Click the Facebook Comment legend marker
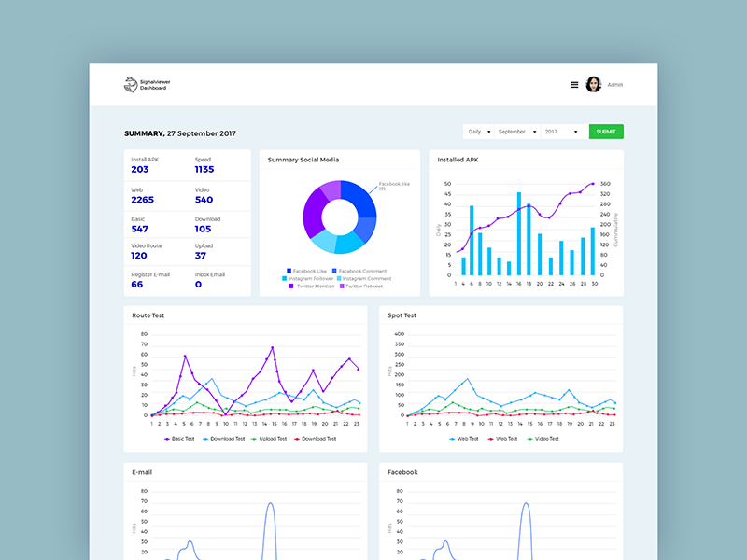 pos(334,271)
